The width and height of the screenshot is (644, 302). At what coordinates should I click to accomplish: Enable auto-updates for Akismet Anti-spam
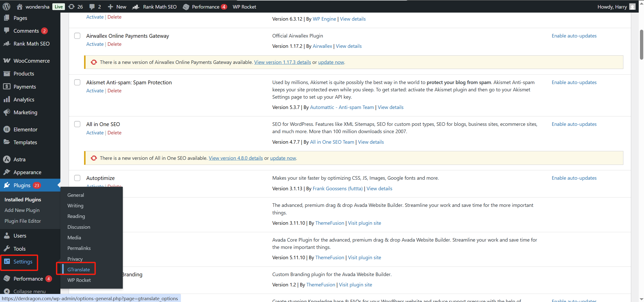coord(574,82)
